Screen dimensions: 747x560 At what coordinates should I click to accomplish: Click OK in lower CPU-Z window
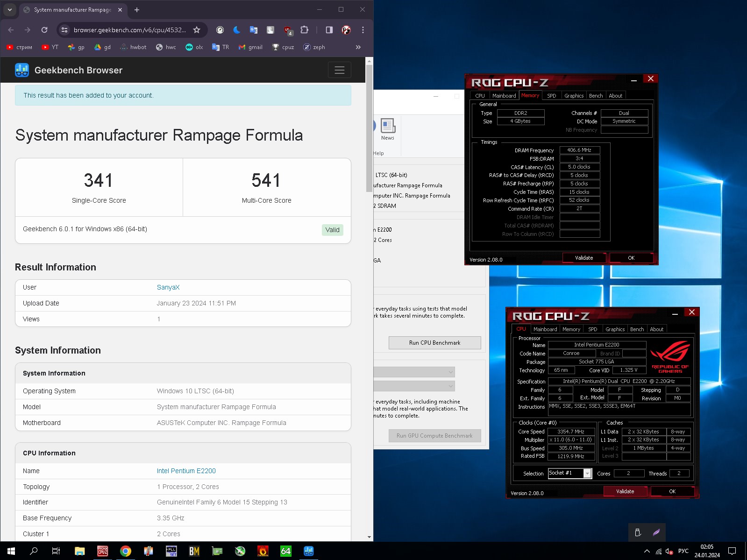[x=672, y=491]
